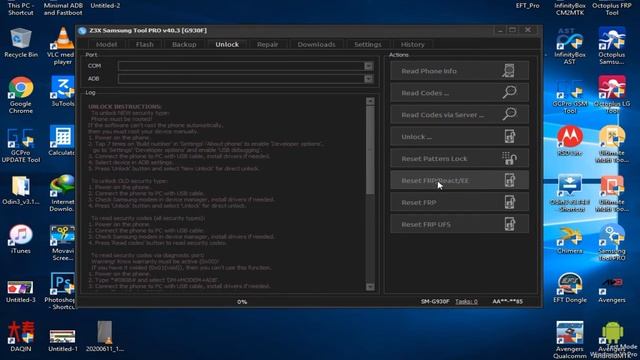Open the Odin3_v3.1 folder icon
This screenshot has width=640, height=360.
pos(20,190)
